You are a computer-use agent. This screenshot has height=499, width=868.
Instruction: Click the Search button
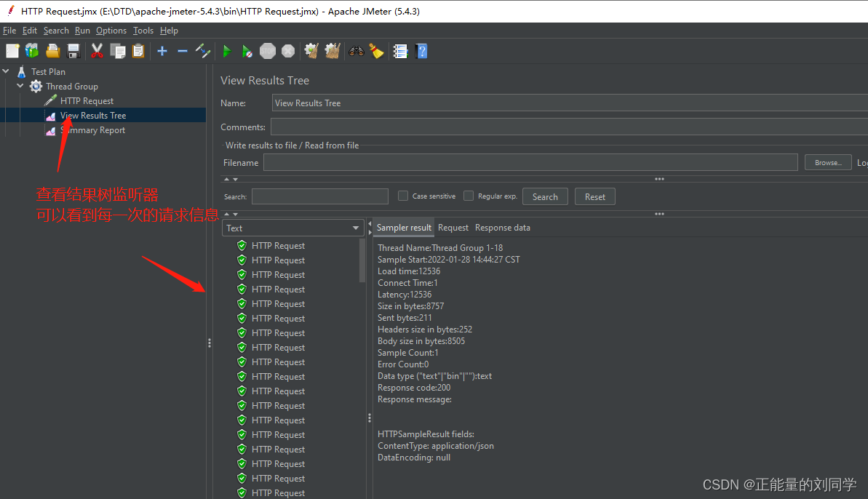545,196
